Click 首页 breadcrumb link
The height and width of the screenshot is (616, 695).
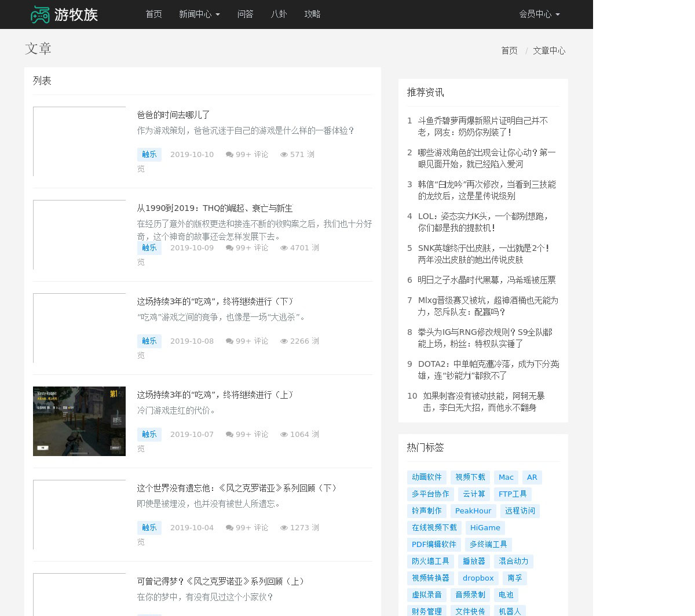509,51
